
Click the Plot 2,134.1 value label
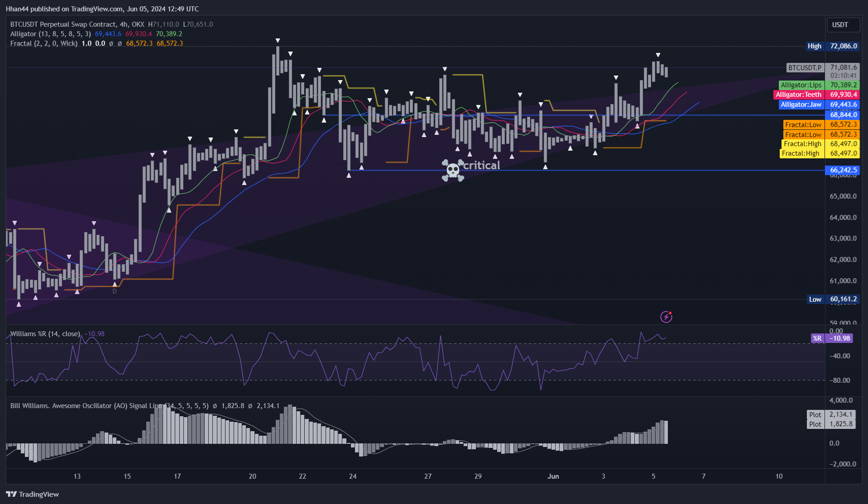pyautogui.click(x=831, y=414)
